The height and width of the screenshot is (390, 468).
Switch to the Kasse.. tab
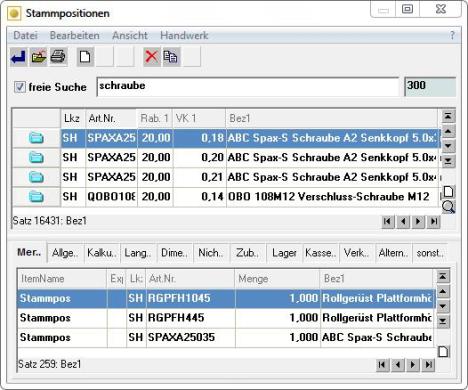click(321, 253)
